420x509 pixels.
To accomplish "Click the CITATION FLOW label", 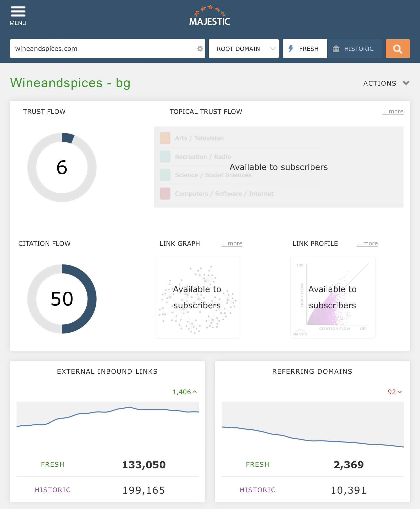I will click(x=44, y=244).
